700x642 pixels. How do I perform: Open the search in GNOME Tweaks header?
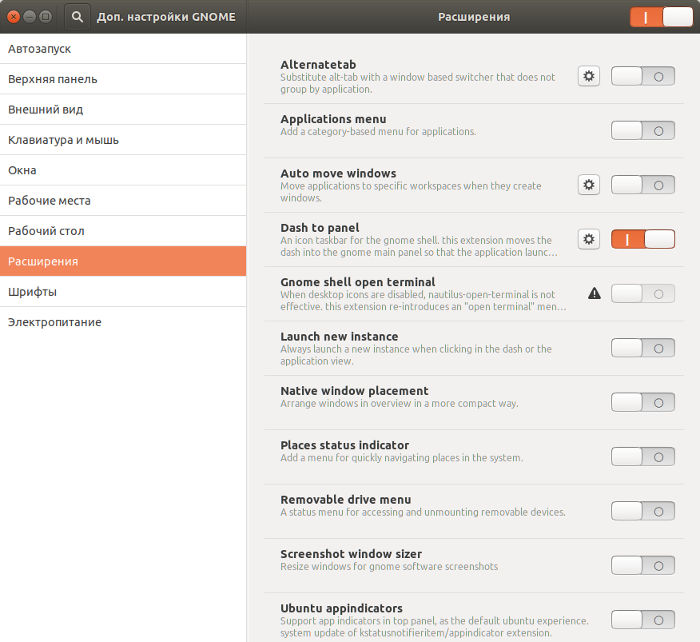click(x=77, y=17)
